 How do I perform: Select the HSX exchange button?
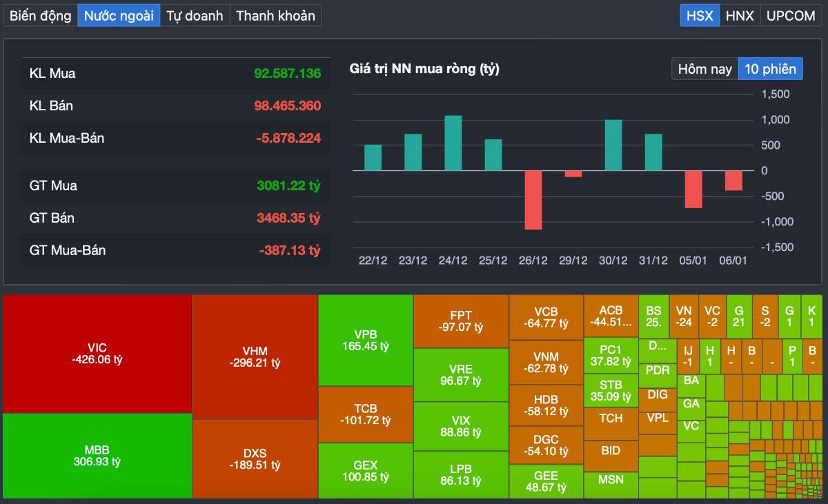(699, 14)
